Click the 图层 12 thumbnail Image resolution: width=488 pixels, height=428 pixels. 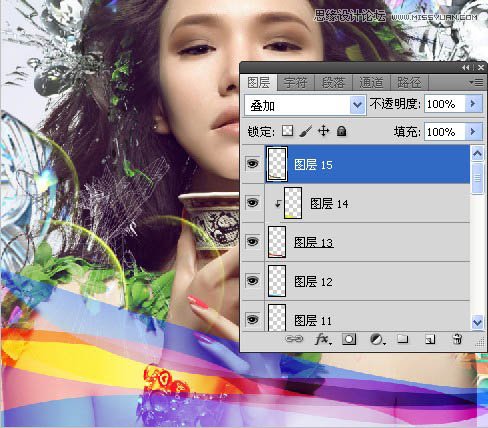[x=277, y=281]
